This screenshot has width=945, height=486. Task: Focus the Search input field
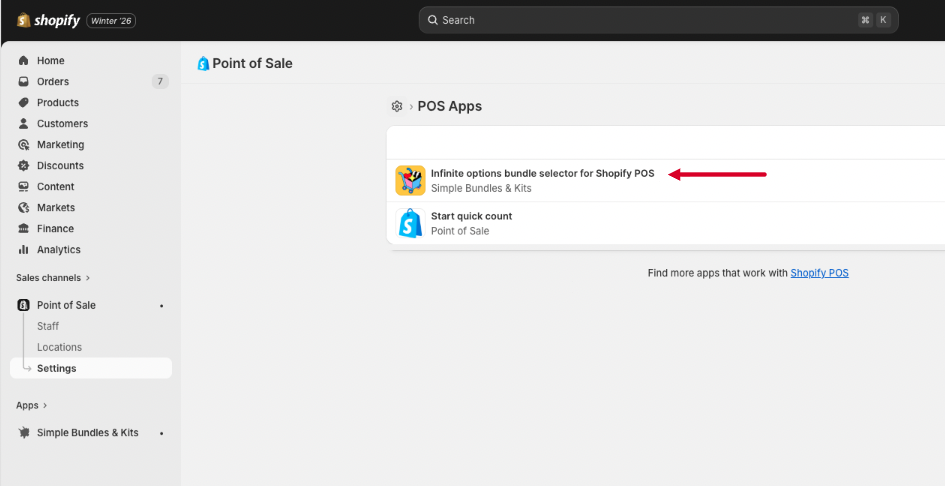[658, 20]
